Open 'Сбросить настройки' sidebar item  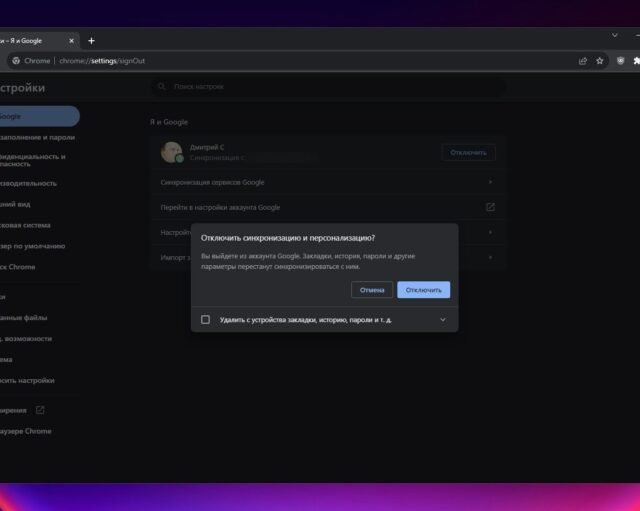tap(27, 380)
